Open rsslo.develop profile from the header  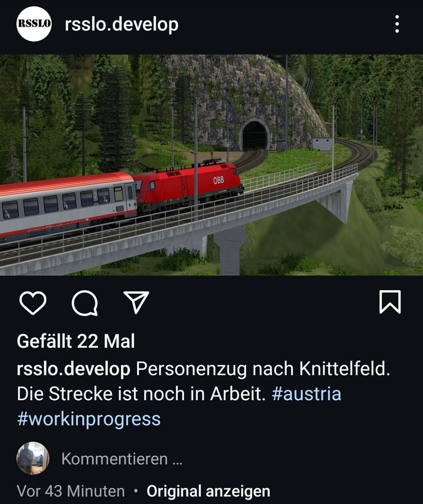click(122, 25)
